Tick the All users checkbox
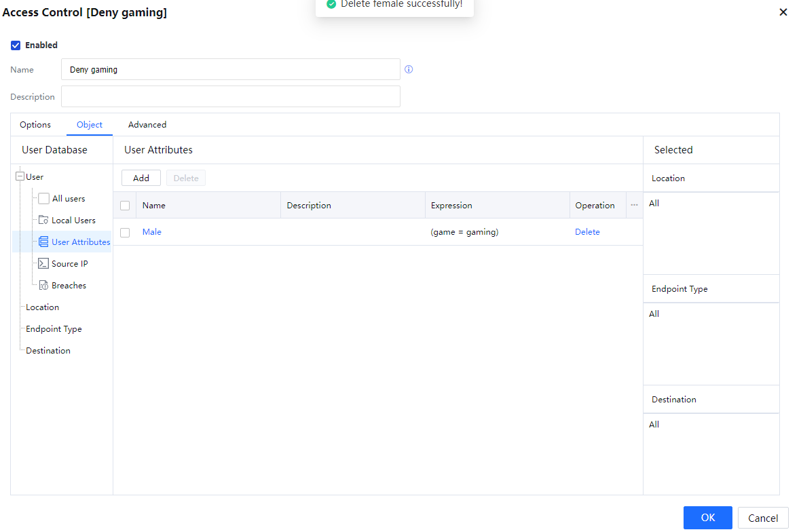801x532 pixels. 44,198
